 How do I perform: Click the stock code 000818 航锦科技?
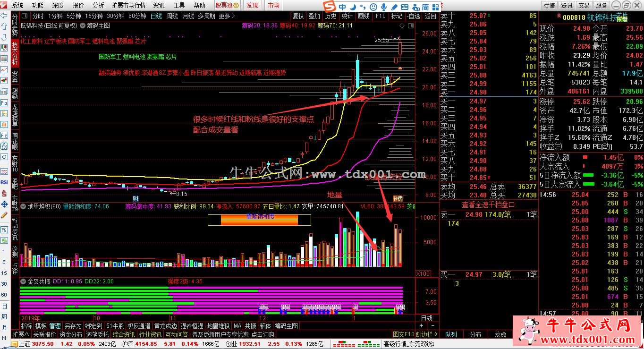590,17
